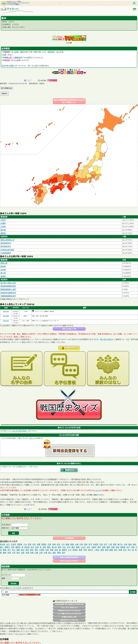Open the 島本 和彦 celebrity link
Image resolution: width=138 pixels, height=644 pixels.
click(6, 311)
